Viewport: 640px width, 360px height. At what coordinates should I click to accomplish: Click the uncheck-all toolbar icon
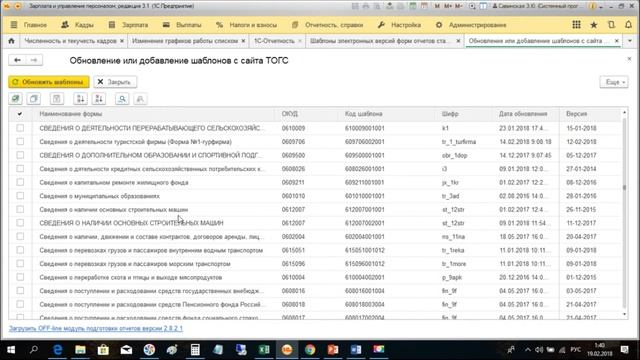(34, 99)
